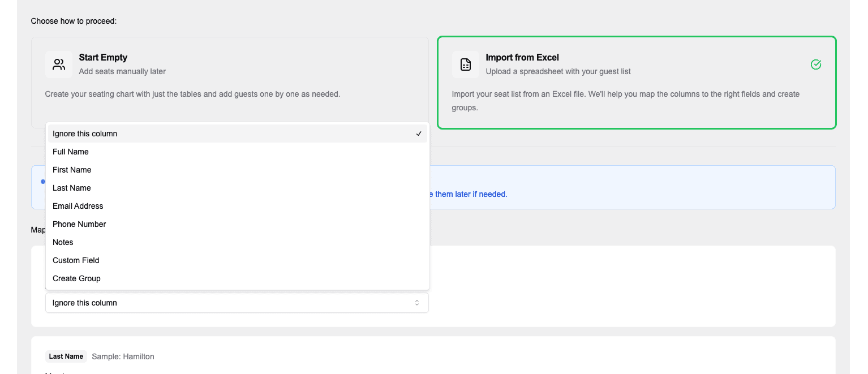Select Custom Field option
Viewport: 868px width, 374px height.
coord(76,260)
